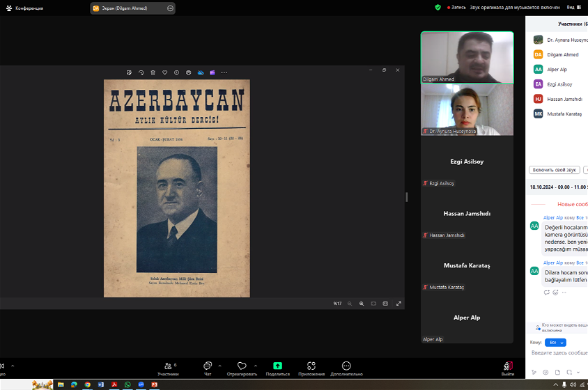Screen dimensions: 588x390
Task: Expand the arrow next to Отреагировать
Action: click(x=256, y=366)
